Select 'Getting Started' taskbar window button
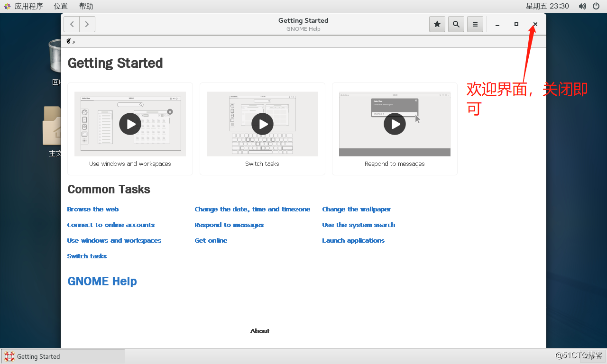The height and width of the screenshot is (364, 607). coord(63,356)
